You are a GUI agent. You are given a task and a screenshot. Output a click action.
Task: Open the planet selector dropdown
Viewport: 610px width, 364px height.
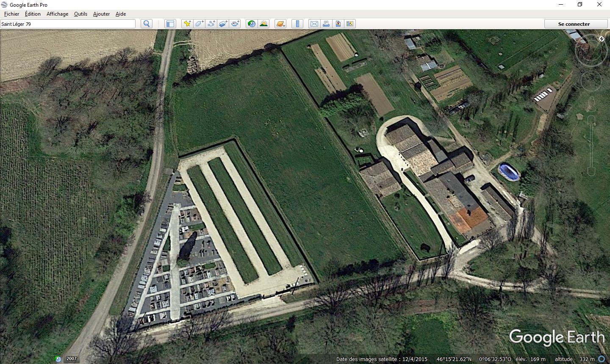point(280,24)
